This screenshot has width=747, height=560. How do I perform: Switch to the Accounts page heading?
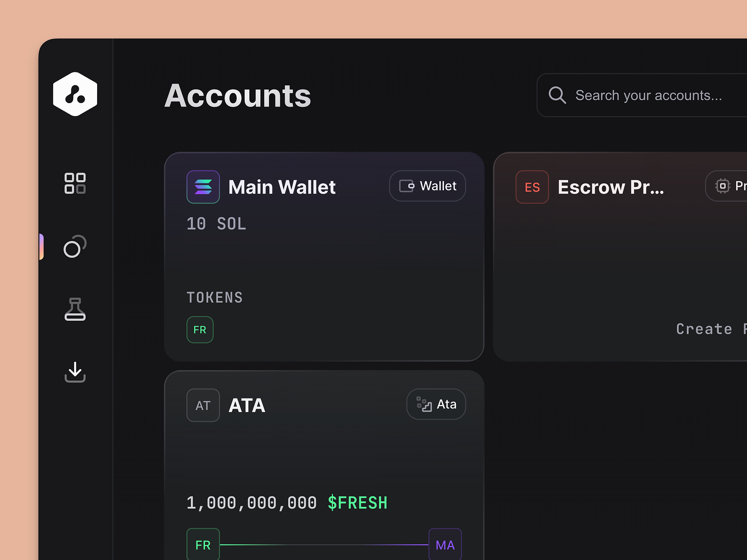pyautogui.click(x=238, y=96)
